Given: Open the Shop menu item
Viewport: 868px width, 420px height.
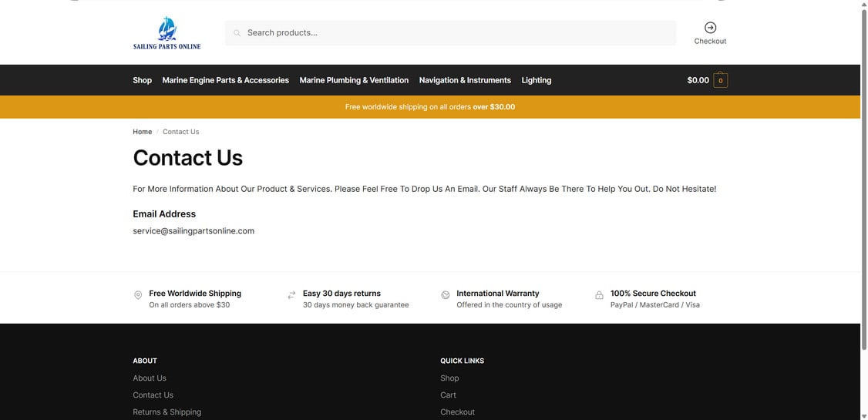Looking at the screenshot, I should [143, 80].
